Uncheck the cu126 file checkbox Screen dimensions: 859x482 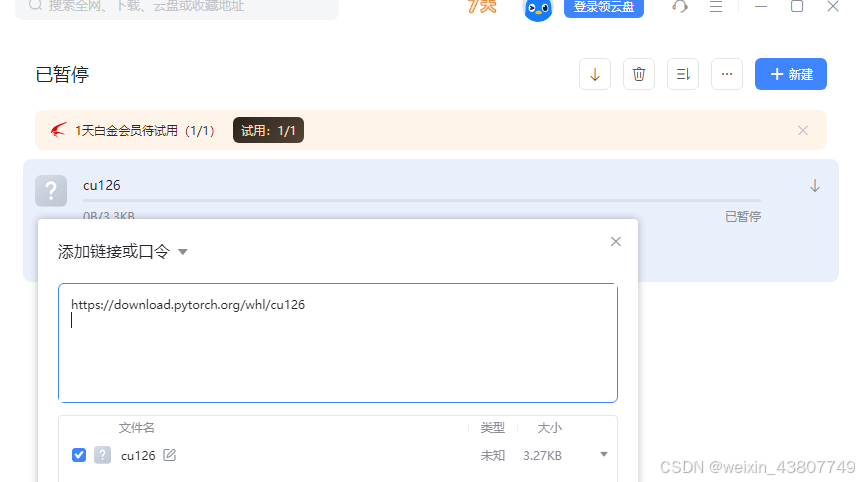click(x=79, y=455)
